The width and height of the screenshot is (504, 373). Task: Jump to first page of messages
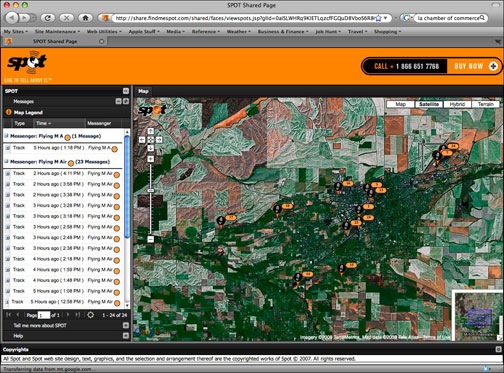point(9,315)
